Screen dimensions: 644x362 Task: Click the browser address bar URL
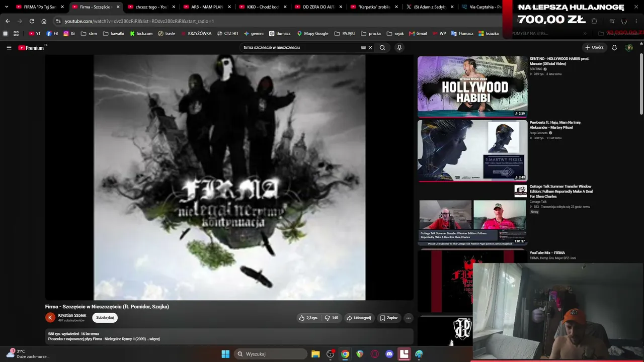click(x=139, y=21)
